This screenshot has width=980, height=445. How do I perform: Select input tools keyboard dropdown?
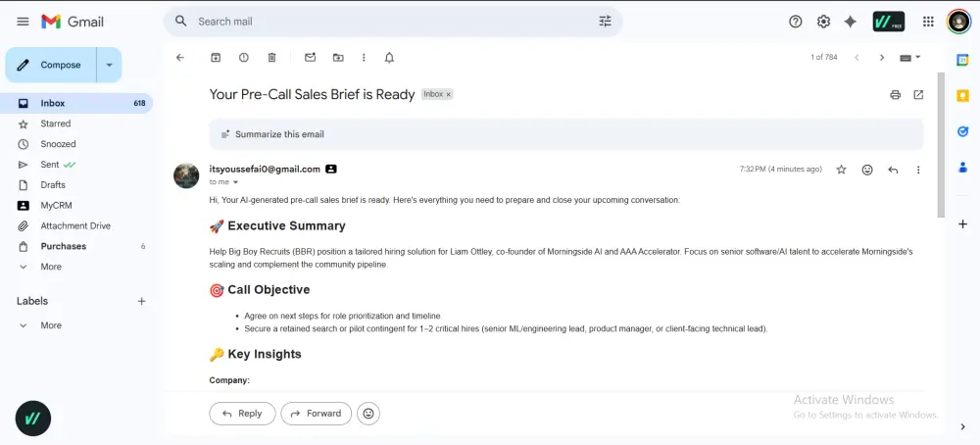(910, 58)
